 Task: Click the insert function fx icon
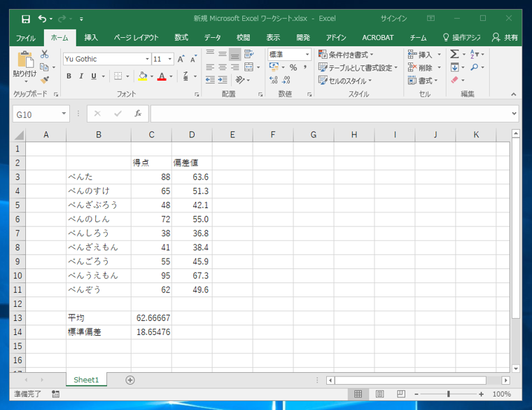click(138, 114)
